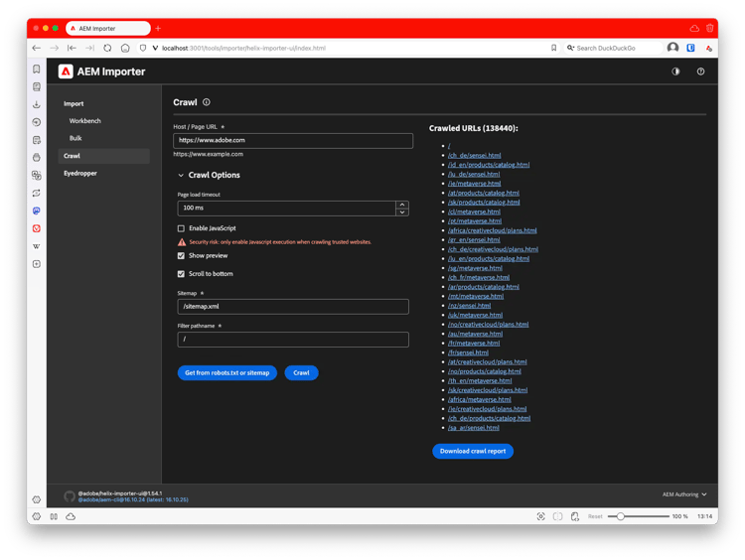
Task: Reload the current page
Action: tap(107, 48)
